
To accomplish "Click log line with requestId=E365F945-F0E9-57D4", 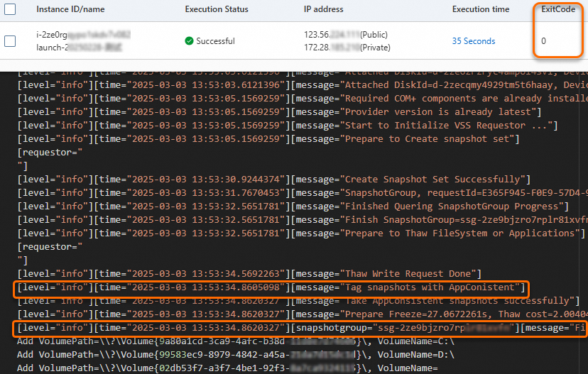I will (303, 193).
